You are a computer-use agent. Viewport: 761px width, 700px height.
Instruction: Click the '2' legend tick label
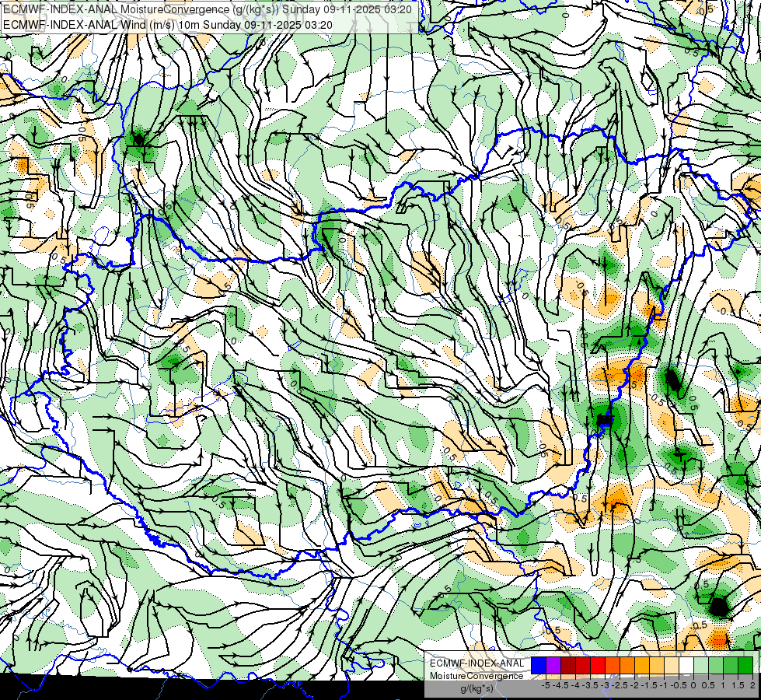tap(752, 685)
